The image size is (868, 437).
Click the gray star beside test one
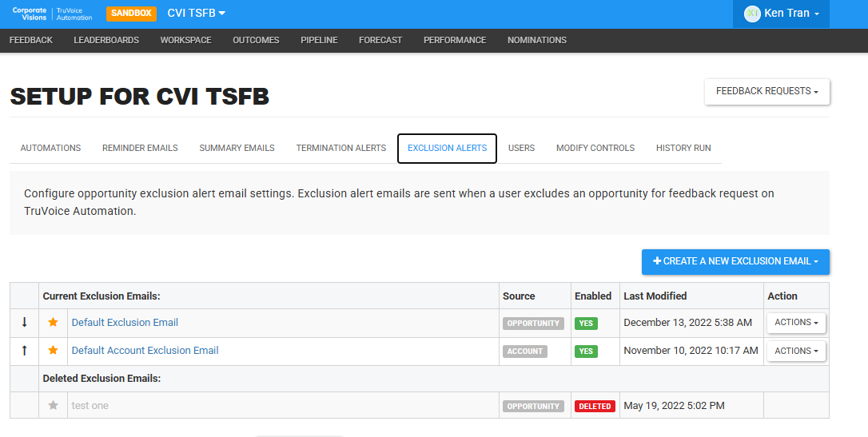click(x=53, y=406)
